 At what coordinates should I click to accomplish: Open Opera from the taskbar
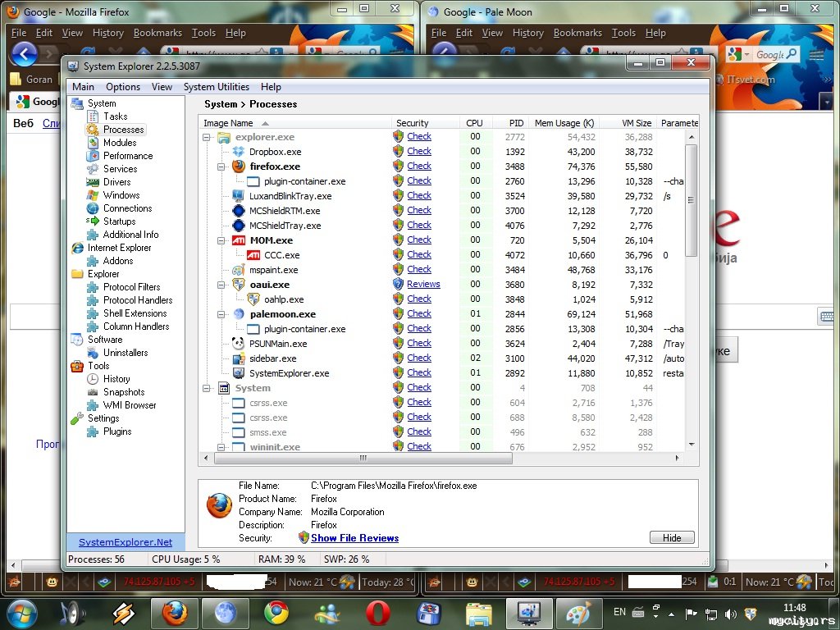click(x=377, y=614)
